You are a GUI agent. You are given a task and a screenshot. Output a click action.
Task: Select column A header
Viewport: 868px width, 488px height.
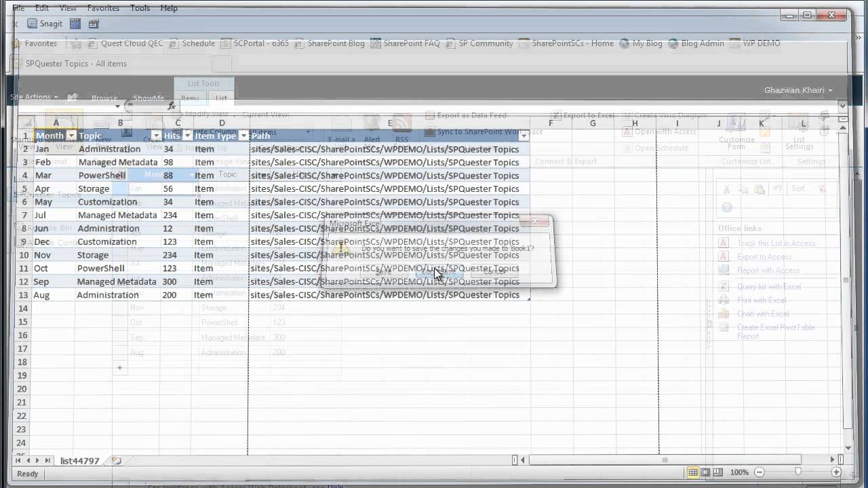[x=56, y=123]
